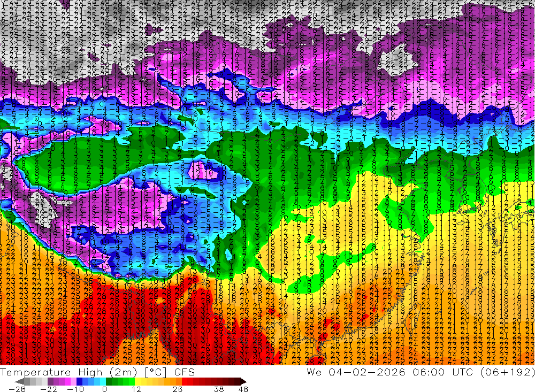
Task: Click the "-28" legend value
Action: (17, 389)
